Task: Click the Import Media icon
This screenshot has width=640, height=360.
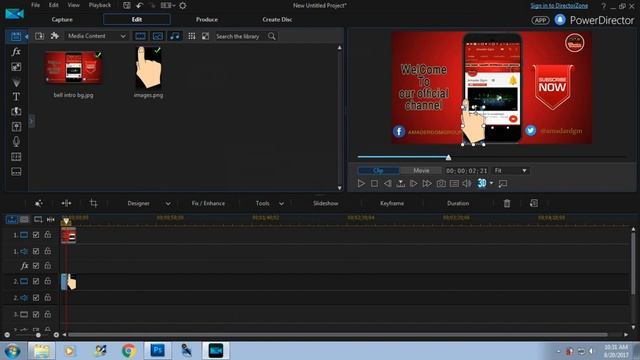Action: 40,36
